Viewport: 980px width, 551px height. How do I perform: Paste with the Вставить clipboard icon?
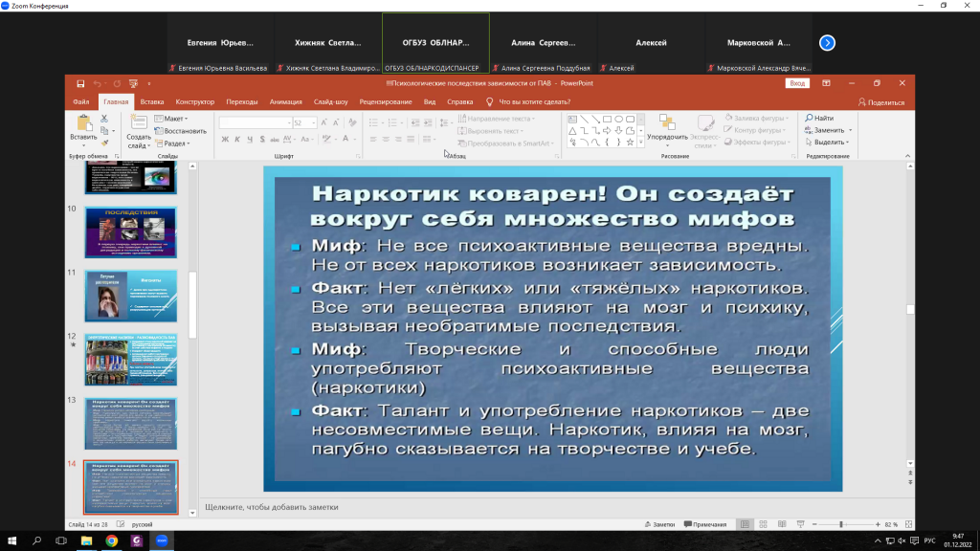(x=83, y=128)
